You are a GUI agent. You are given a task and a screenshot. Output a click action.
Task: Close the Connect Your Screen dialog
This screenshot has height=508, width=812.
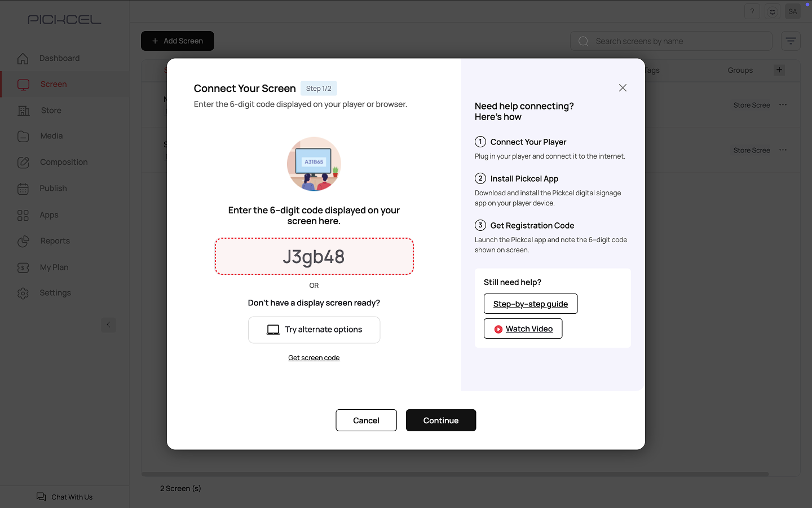click(x=623, y=87)
